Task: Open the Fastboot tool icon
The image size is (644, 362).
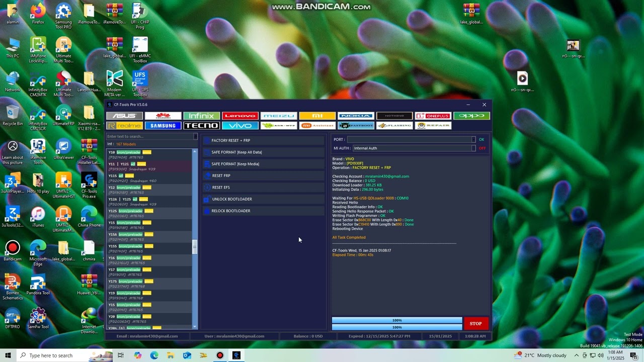Action: point(356,126)
